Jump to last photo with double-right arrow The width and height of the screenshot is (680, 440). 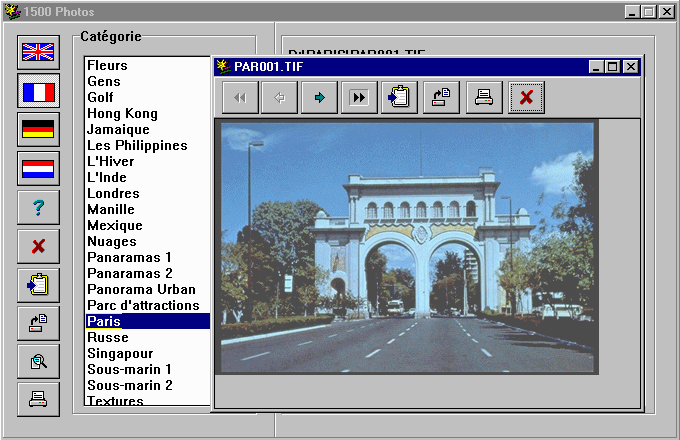coord(358,97)
